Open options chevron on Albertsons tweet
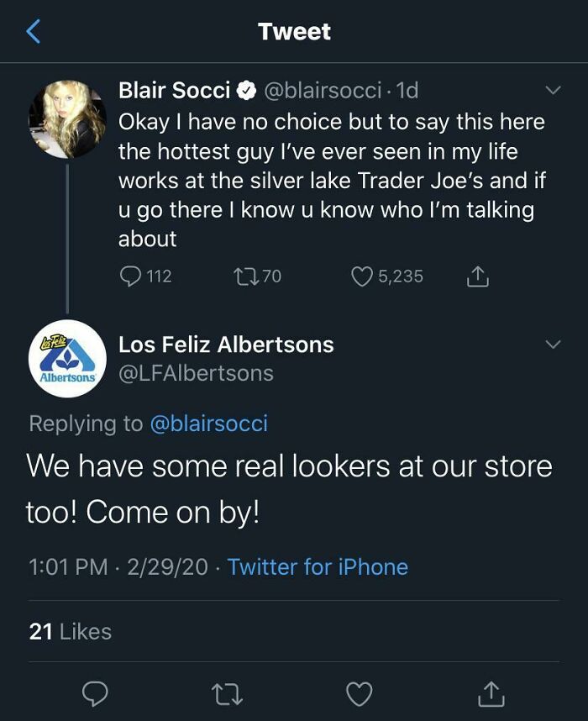The image size is (588, 721). point(553,345)
